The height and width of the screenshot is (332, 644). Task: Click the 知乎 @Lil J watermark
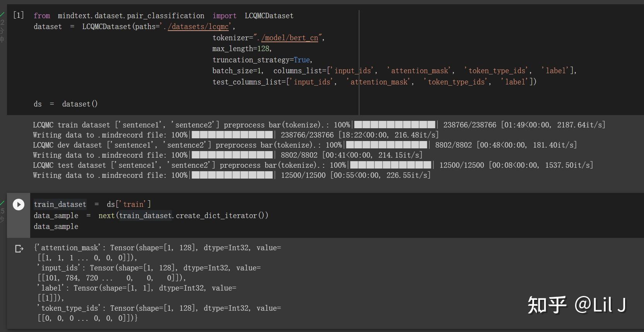tap(576, 305)
